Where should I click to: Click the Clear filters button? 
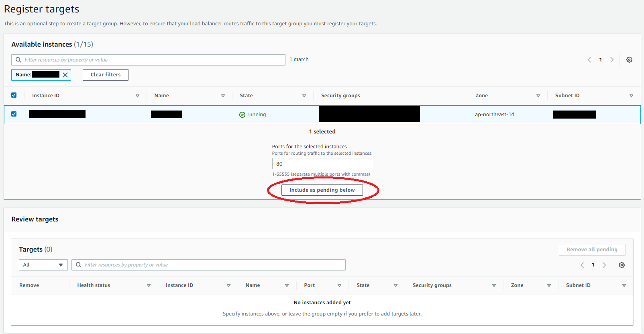tap(106, 75)
